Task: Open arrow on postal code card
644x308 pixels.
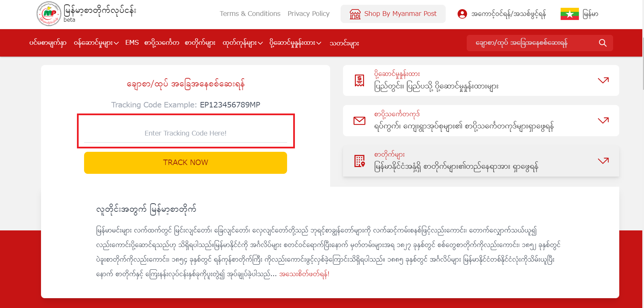Action: [x=603, y=120]
